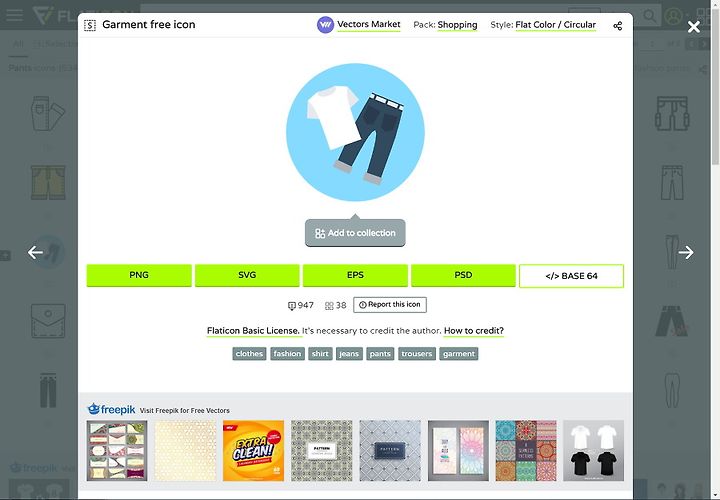Open the How to credit link
The height and width of the screenshot is (500, 720).
tap(473, 331)
